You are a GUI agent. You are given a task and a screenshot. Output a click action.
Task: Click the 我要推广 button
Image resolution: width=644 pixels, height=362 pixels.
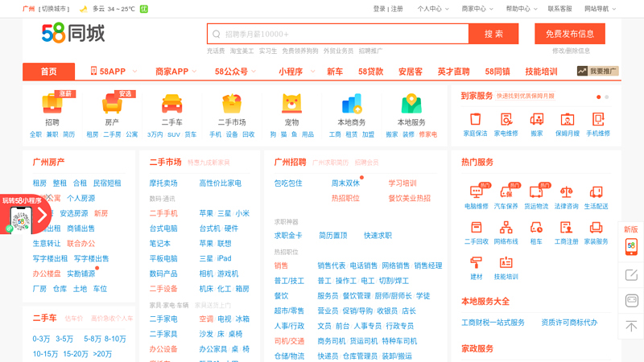click(597, 71)
